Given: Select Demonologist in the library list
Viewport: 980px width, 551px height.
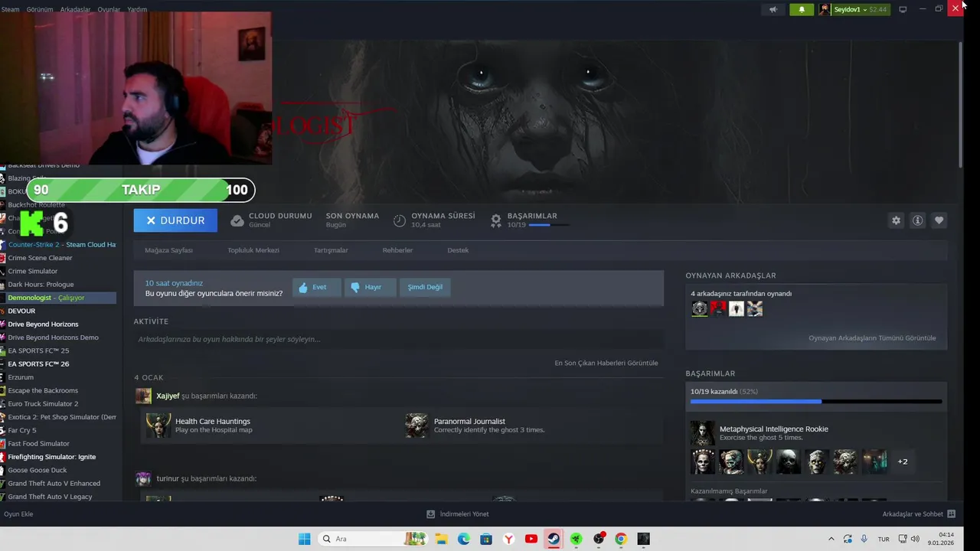Looking at the screenshot, I should (58, 298).
